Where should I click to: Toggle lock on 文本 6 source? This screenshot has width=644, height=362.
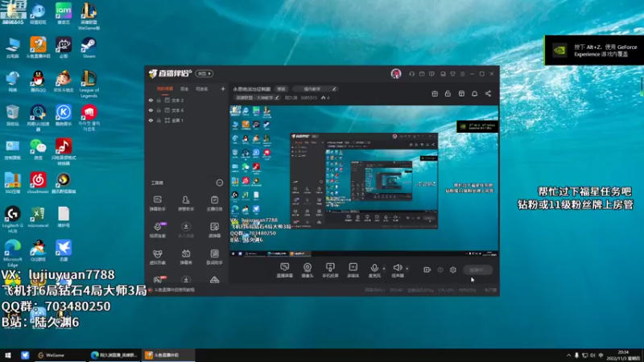click(159, 110)
